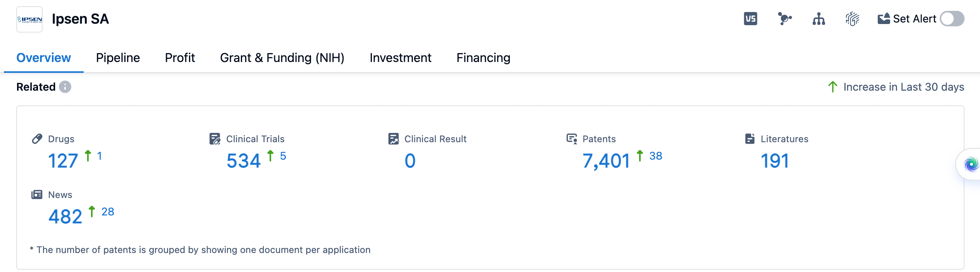The width and height of the screenshot is (980, 272).
Task: Switch to the Pipeline tab
Action: pyautogui.click(x=118, y=58)
